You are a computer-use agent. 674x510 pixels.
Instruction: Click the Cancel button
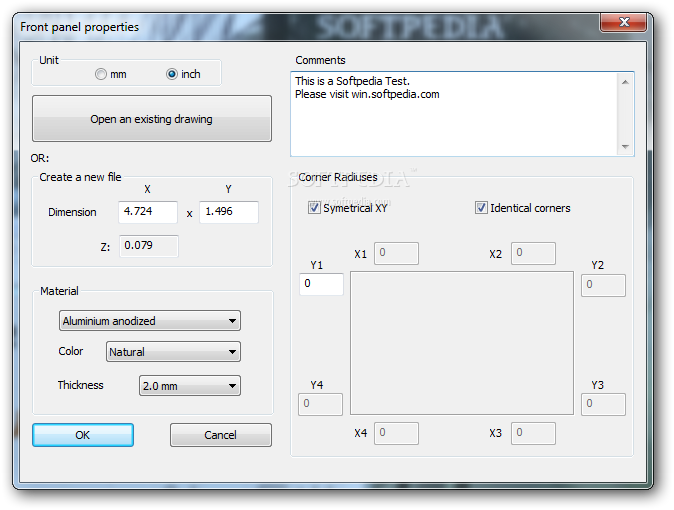pos(221,435)
